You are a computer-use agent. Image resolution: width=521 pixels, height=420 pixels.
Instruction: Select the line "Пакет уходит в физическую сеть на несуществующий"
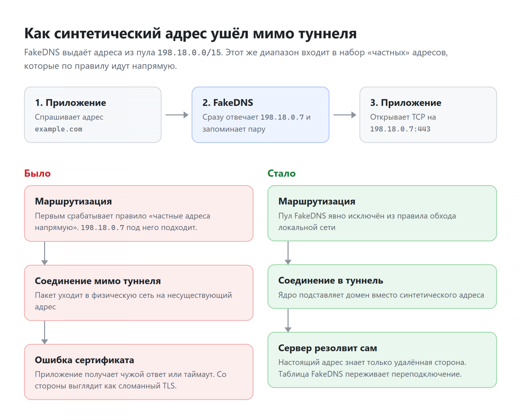coord(133,295)
